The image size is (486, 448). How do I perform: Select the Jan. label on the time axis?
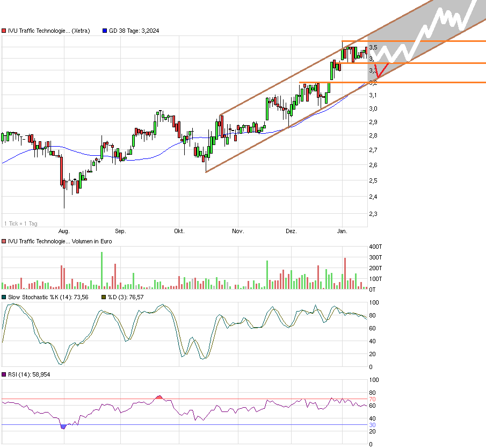pos(342,231)
